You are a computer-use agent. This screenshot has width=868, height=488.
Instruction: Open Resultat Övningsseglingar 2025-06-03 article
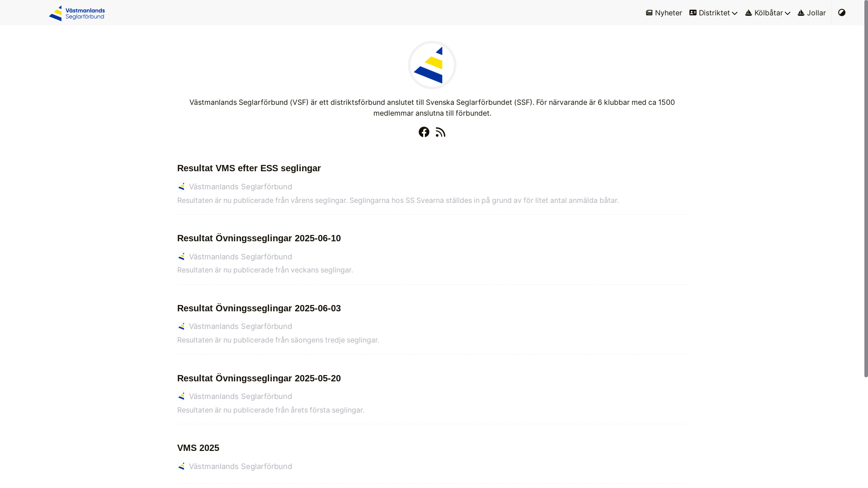(259, 308)
